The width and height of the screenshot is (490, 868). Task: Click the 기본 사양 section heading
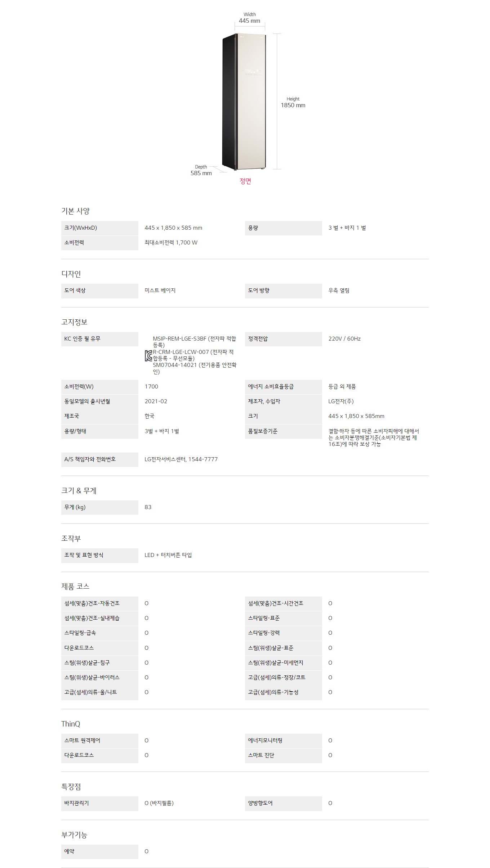75,211
